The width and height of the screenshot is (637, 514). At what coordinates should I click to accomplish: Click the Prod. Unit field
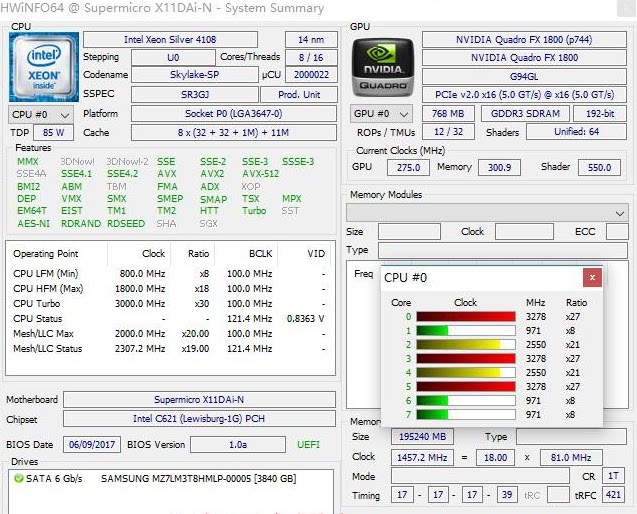point(299,94)
